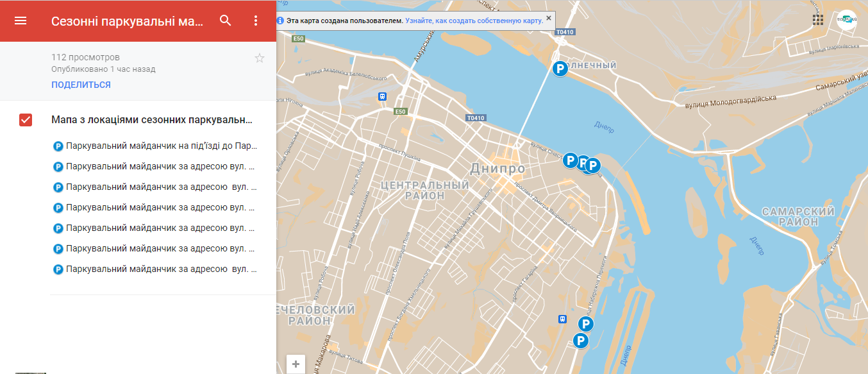Click the train station icon near the southern parking markers

coord(562,319)
